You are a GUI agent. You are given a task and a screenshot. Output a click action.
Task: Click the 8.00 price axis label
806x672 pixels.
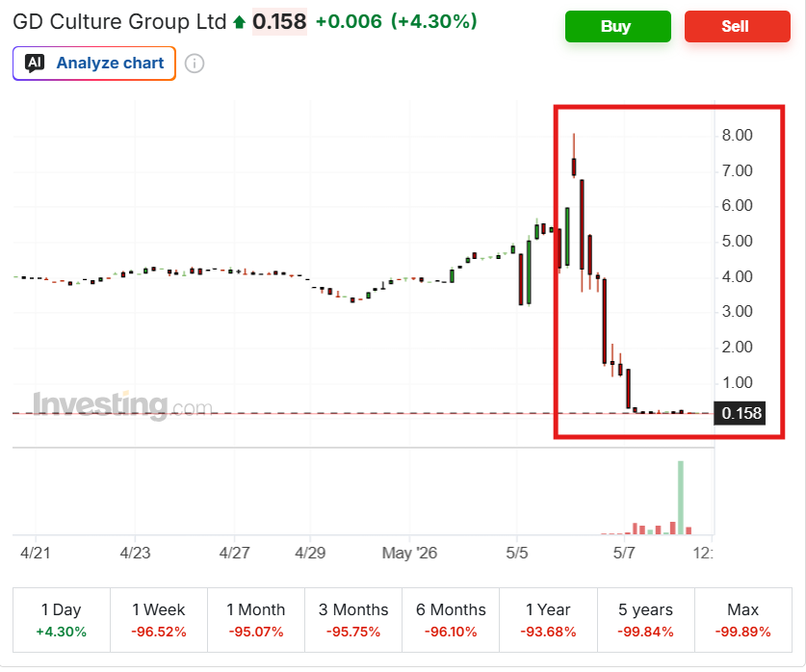(737, 135)
